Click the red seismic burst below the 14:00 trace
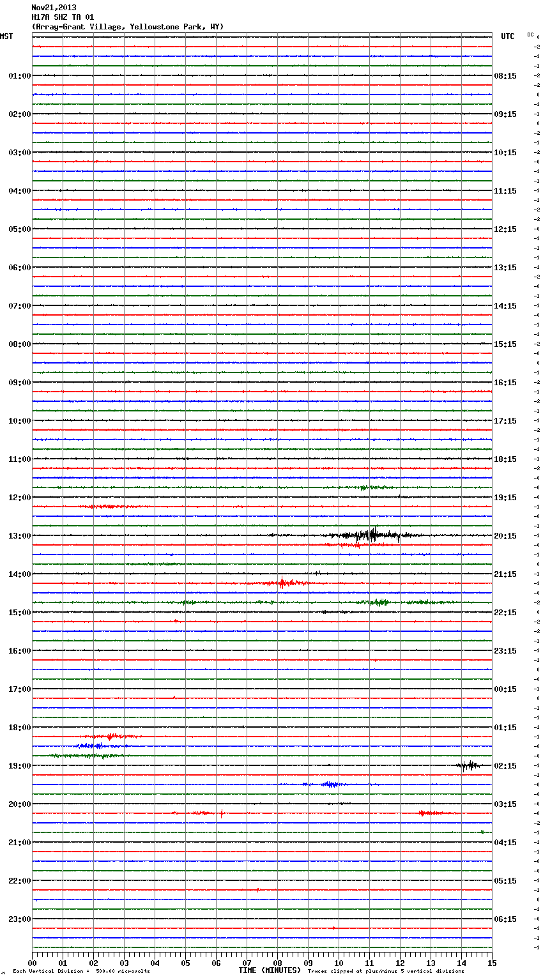Screen dimensions: 543x980 tap(283, 583)
